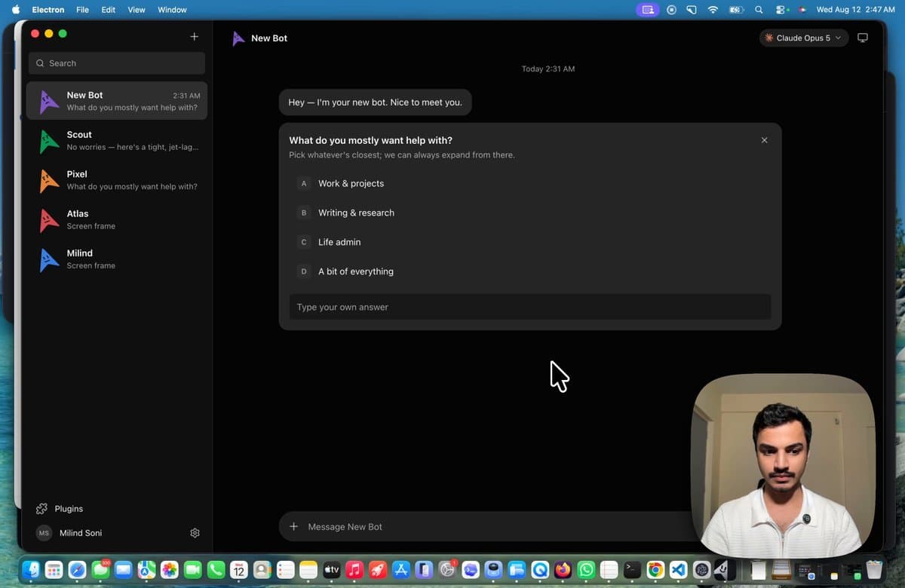This screenshot has height=588, width=905.
Task: Open Control Center in the menu bar
Action: 781,10
